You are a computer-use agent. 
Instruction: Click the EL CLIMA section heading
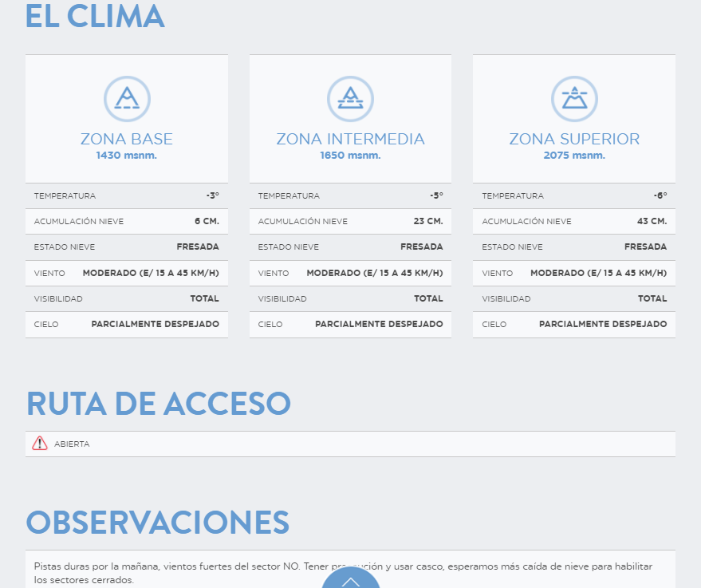coord(95,17)
